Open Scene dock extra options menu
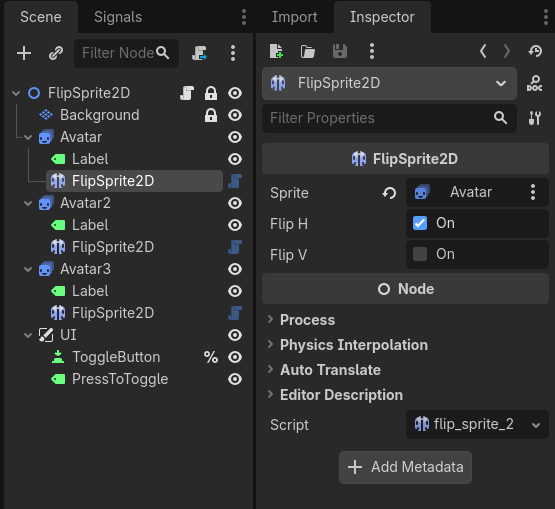Image resolution: width=555 pixels, height=509 pixels. 233,53
